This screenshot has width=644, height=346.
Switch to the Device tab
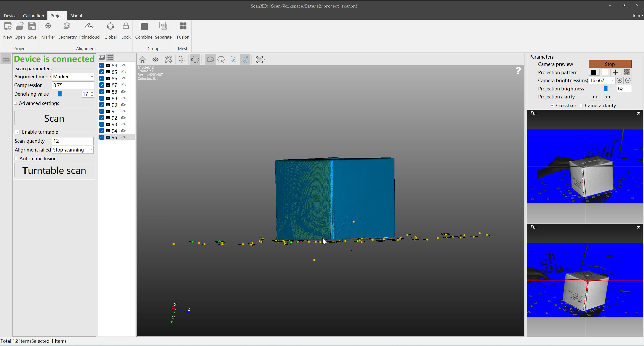tap(10, 16)
